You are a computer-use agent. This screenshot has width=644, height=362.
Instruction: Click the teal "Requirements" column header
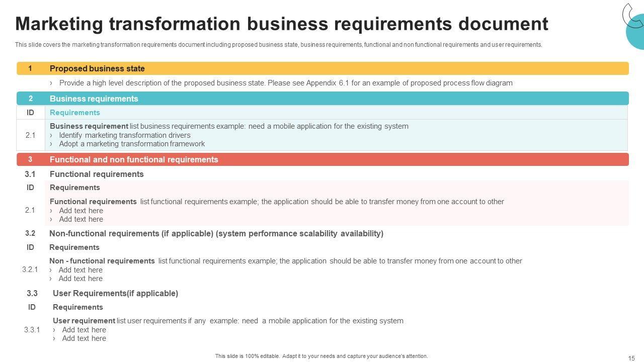click(75, 113)
